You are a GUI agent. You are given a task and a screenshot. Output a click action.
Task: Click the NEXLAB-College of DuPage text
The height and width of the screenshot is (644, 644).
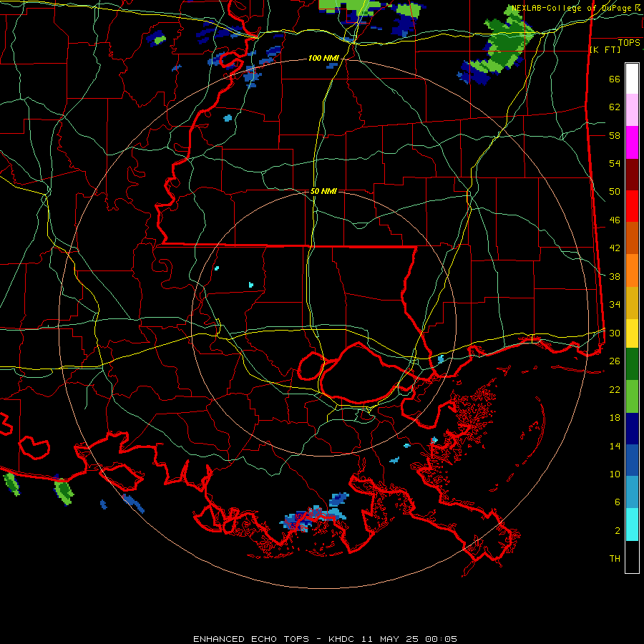(572, 8)
